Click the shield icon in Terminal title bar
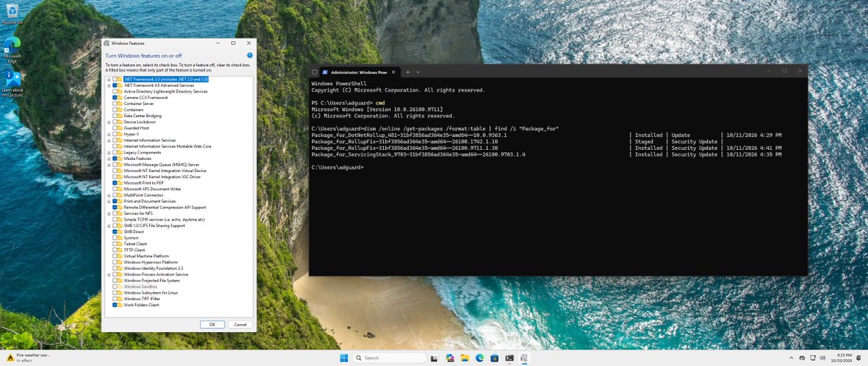 click(x=315, y=72)
